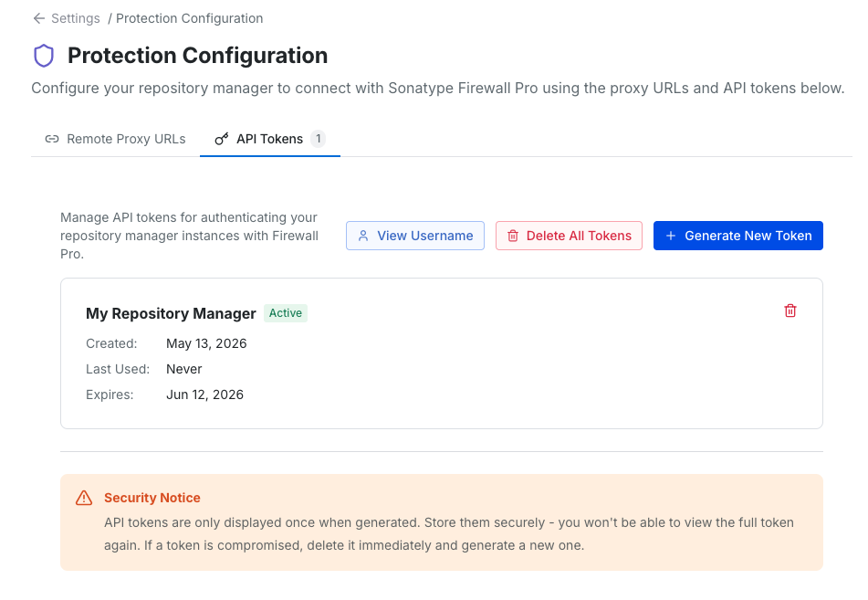The height and width of the screenshot is (600, 868).
Task: Click the Protection Configuration breadcrumb text
Action: (x=189, y=18)
